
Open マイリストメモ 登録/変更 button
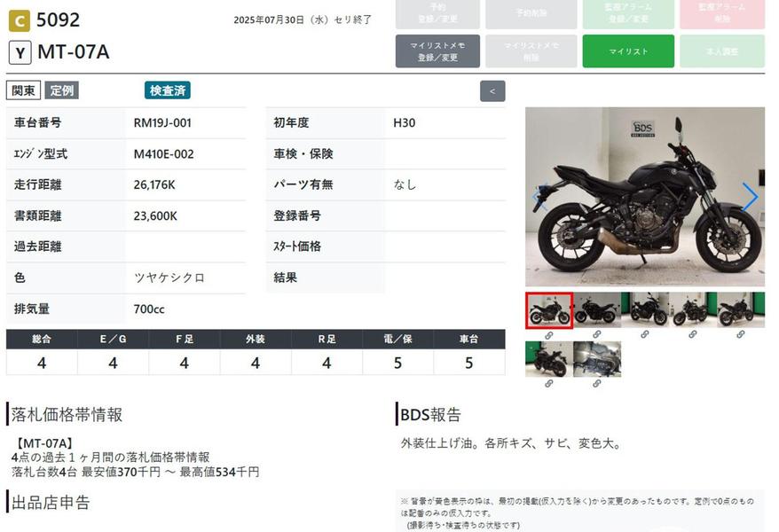click(437, 51)
